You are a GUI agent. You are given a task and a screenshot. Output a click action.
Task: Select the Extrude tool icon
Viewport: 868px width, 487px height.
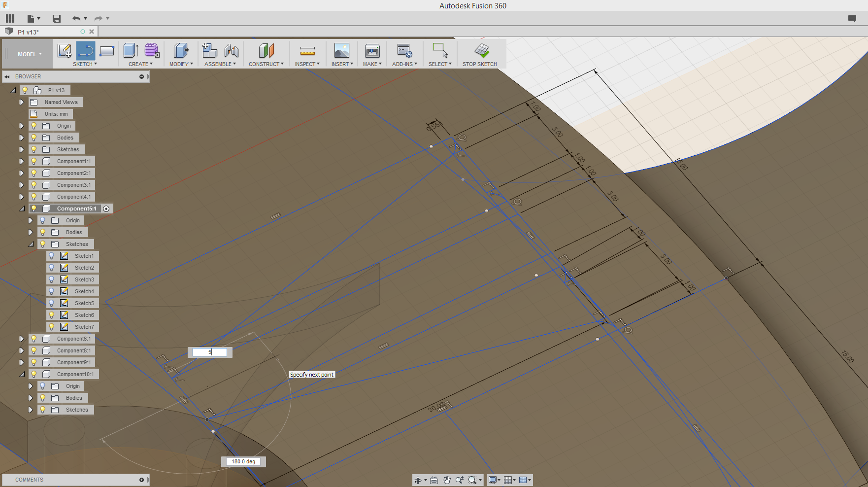(131, 50)
